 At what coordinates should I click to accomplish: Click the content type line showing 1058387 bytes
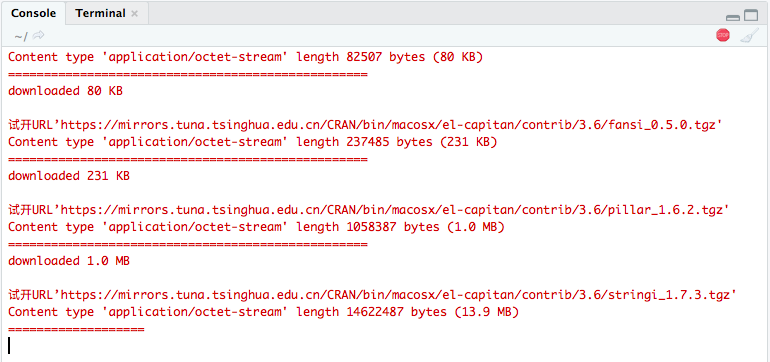click(x=256, y=227)
